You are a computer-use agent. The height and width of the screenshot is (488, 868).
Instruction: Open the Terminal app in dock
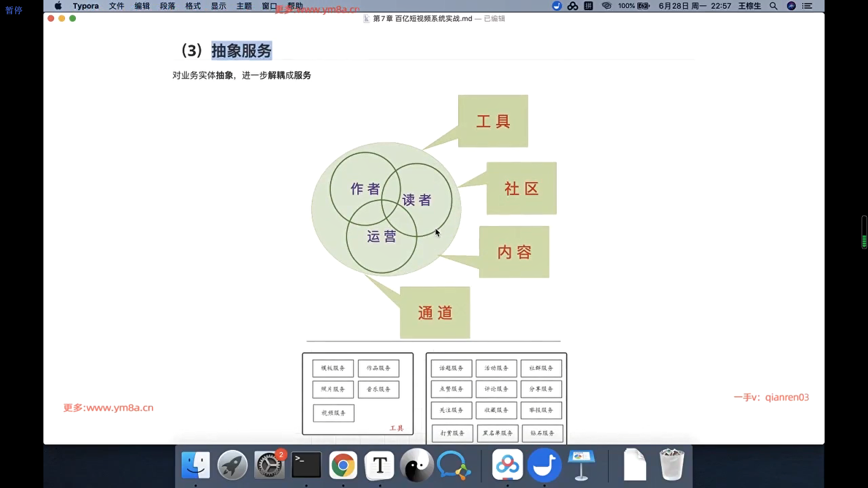click(x=306, y=465)
